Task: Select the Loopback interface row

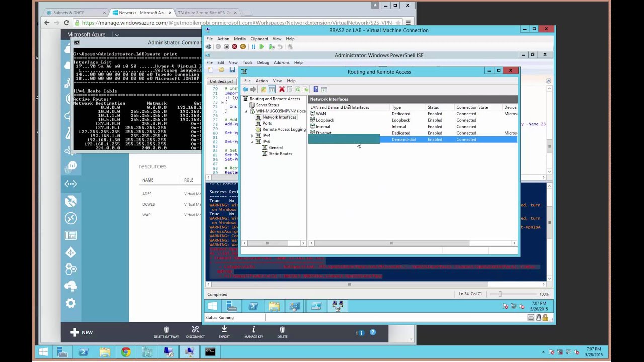Action: 413,120
